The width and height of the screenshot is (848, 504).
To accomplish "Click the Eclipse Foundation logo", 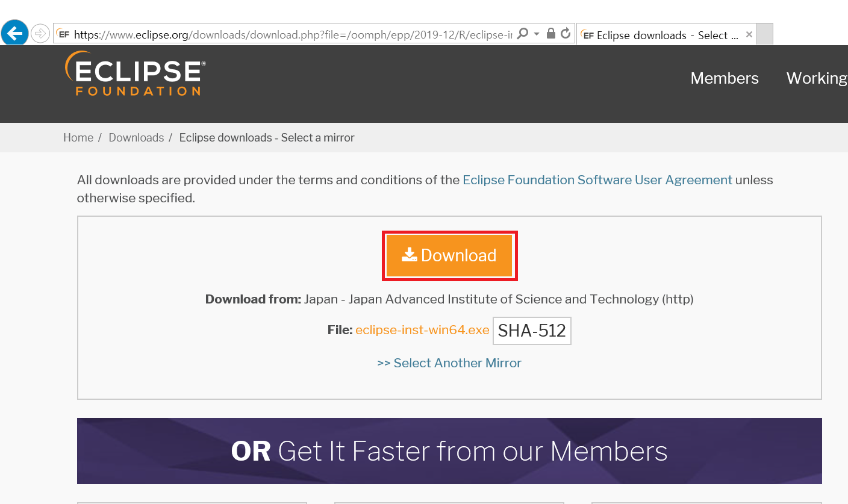I will [x=136, y=73].
